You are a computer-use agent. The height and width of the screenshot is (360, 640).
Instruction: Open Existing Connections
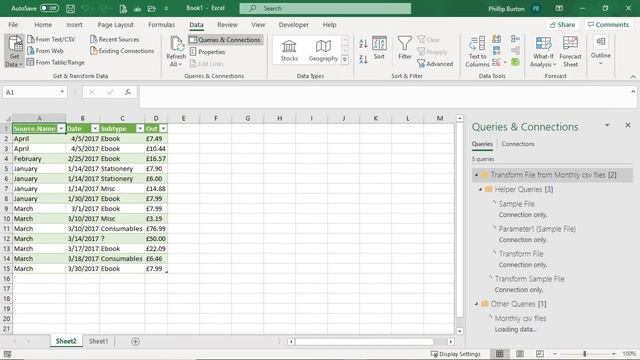point(122,51)
